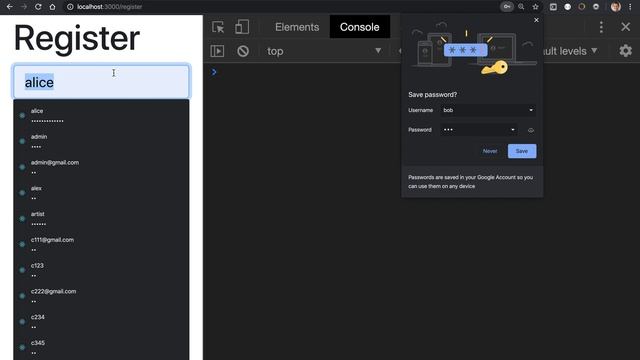This screenshot has height=360, width=640.
Task: Click the password key icon in address bar
Action: click(x=507, y=7)
